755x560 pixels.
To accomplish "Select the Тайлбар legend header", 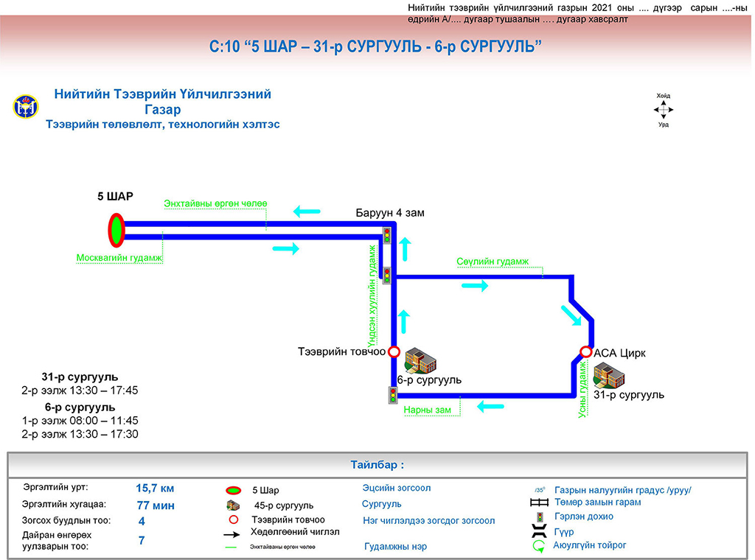I will coord(377,466).
